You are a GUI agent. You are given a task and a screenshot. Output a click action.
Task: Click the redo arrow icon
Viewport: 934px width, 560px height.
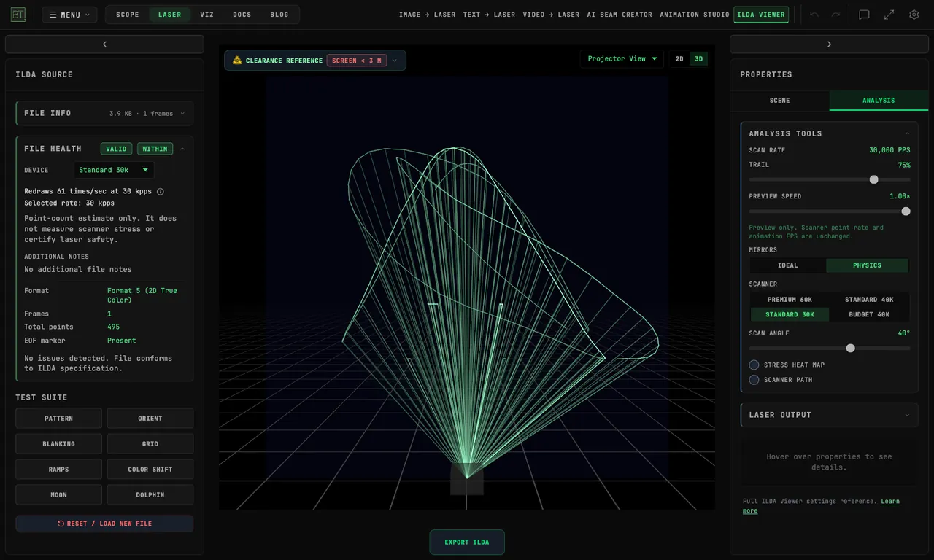(835, 15)
